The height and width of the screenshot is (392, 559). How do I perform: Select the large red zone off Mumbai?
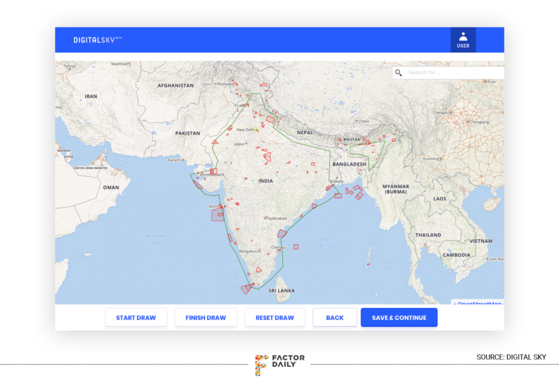[x=217, y=215]
